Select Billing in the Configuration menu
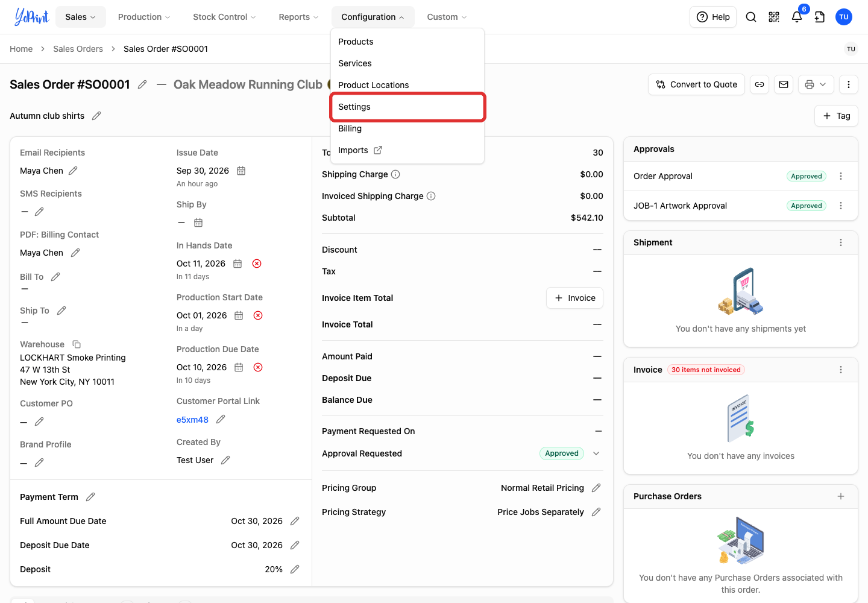 [407, 128]
